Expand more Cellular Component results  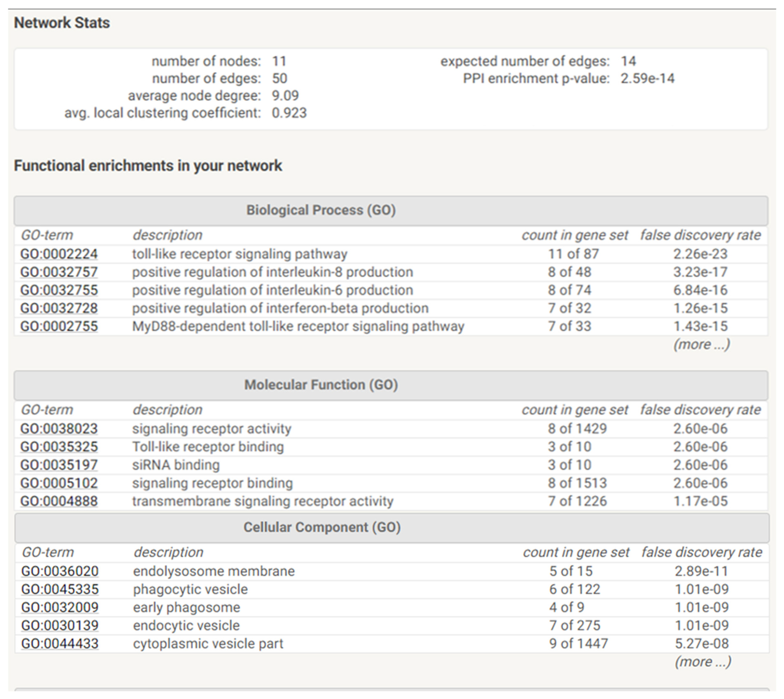coord(703,661)
